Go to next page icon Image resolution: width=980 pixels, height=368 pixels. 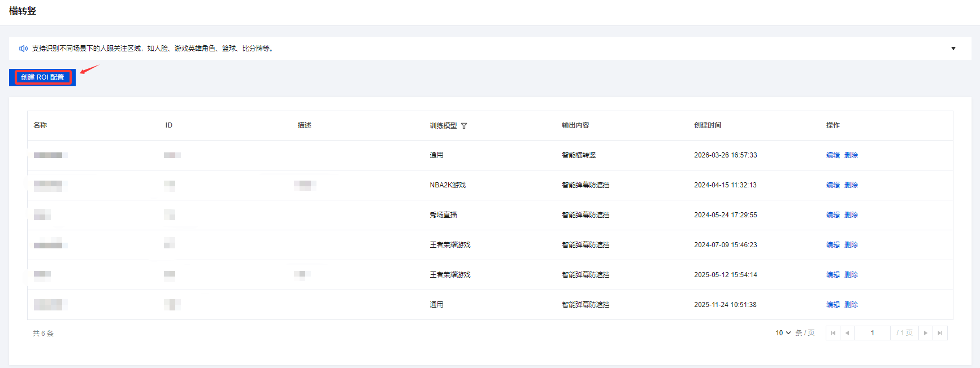pyautogui.click(x=926, y=333)
